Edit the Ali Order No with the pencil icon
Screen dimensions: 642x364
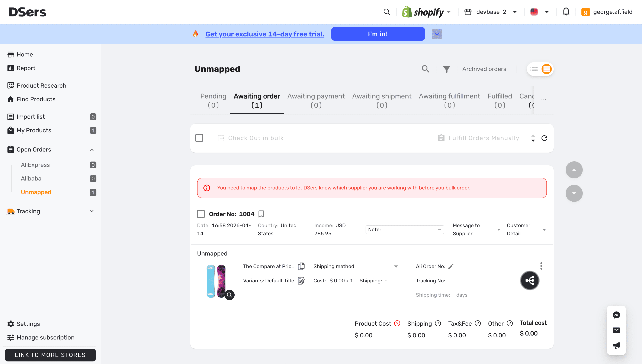[451, 266]
